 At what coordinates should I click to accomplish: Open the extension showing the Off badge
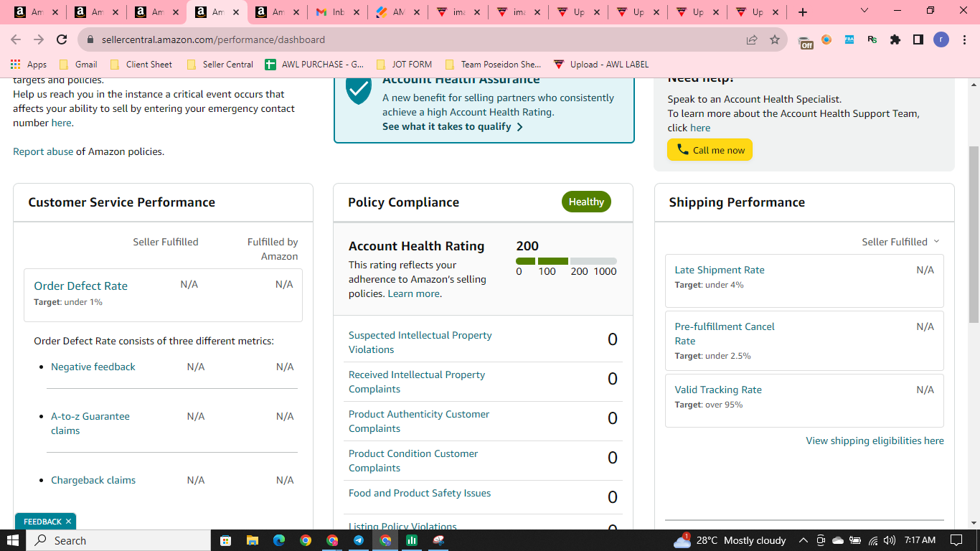point(806,42)
